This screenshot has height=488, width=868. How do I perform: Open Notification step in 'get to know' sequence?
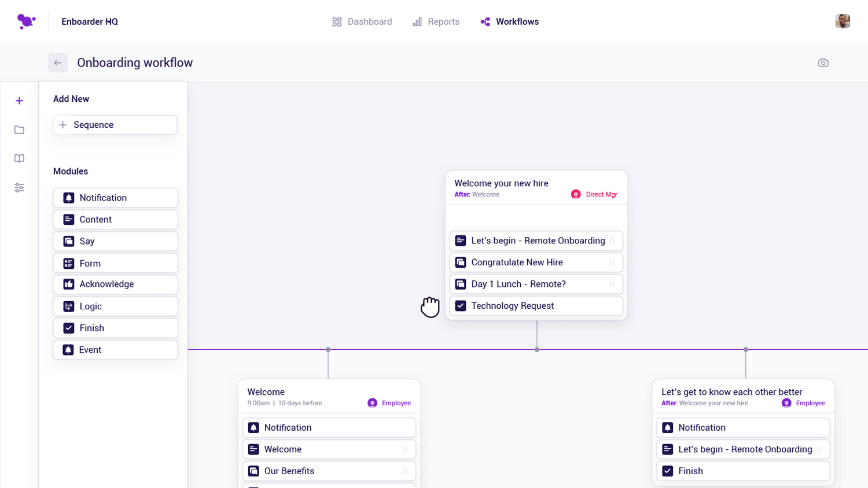[744, 428]
